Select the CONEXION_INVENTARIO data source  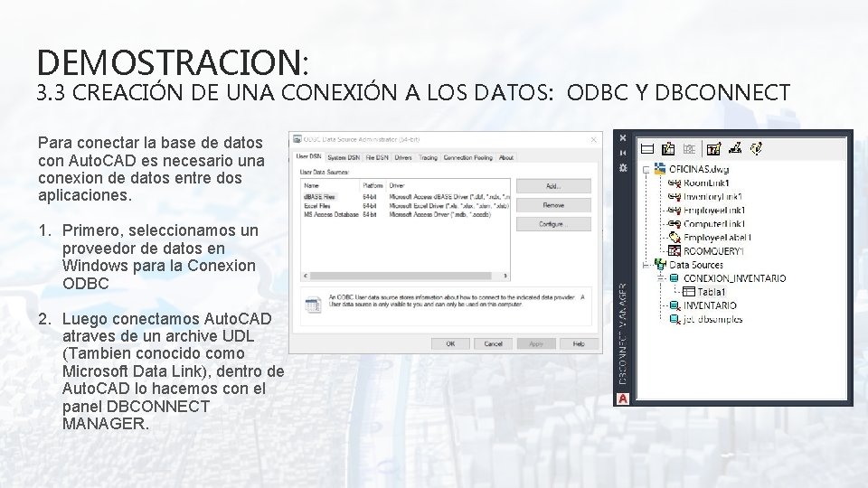(727, 278)
